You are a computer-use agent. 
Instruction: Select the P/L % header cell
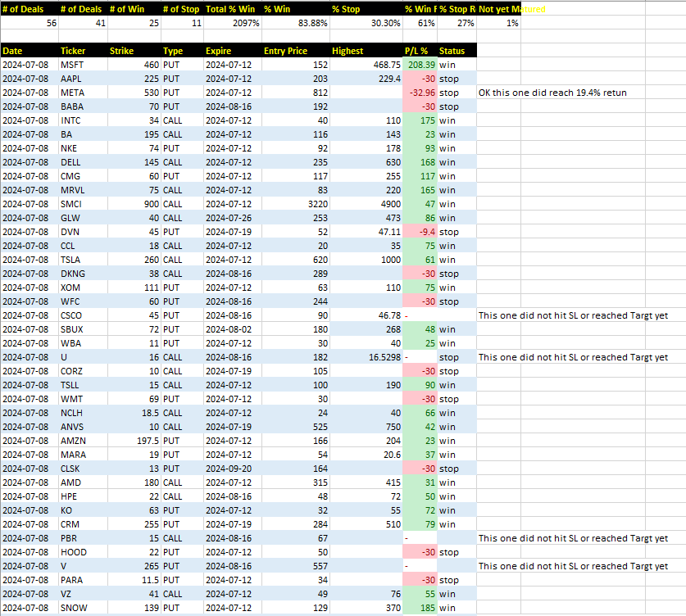click(x=420, y=51)
